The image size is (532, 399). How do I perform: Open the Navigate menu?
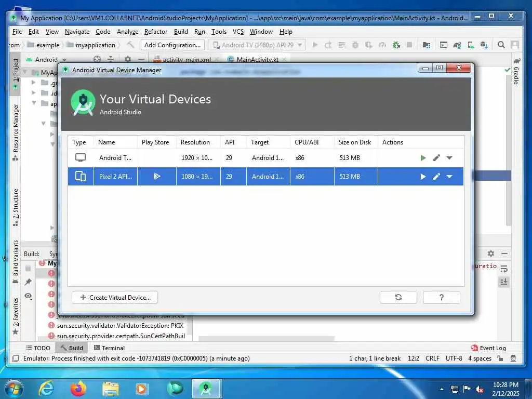coord(77,32)
